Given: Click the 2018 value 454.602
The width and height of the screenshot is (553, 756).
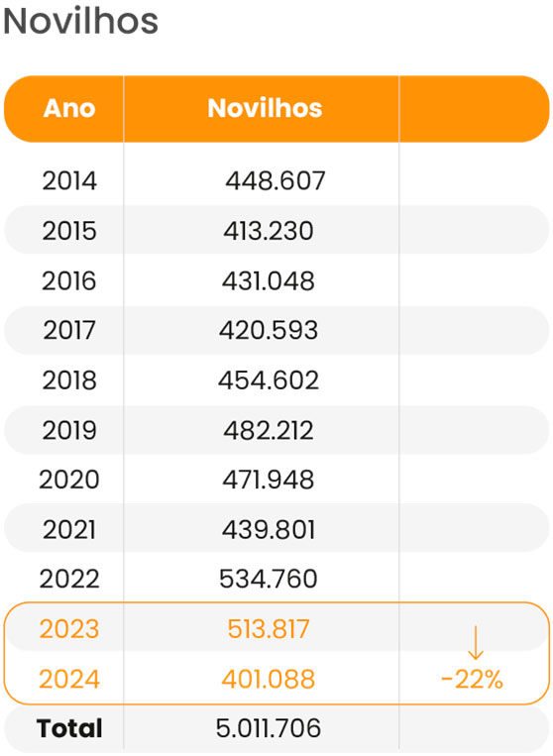Looking at the screenshot, I should coord(268,380).
